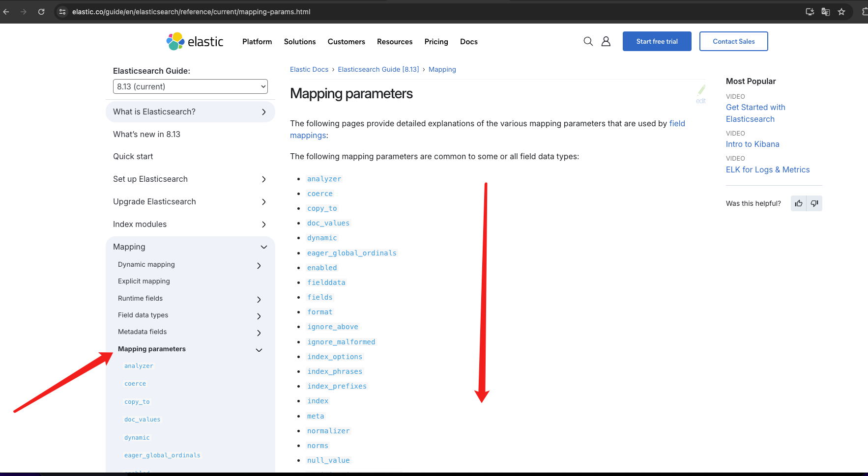
Task: Open the user account icon
Action: click(606, 41)
